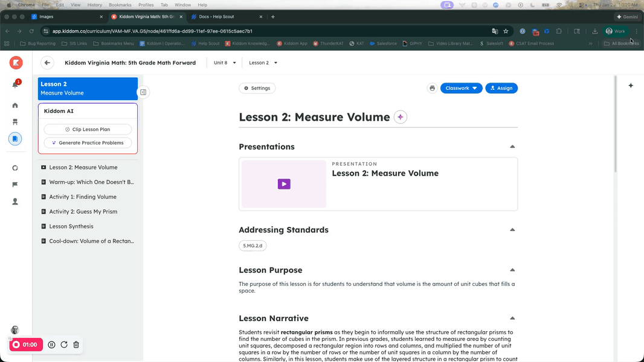The height and width of the screenshot is (362, 644).
Task: Open Cool-down: Volume of a Rectangular item
Action: click(x=88, y=241)
